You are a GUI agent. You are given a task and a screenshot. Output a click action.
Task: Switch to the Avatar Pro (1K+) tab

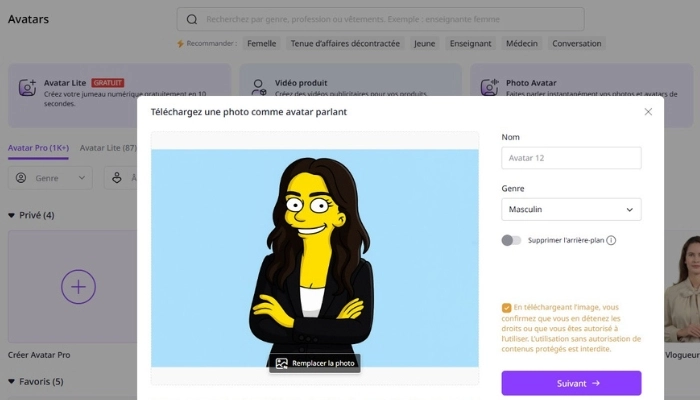point(38,148)
